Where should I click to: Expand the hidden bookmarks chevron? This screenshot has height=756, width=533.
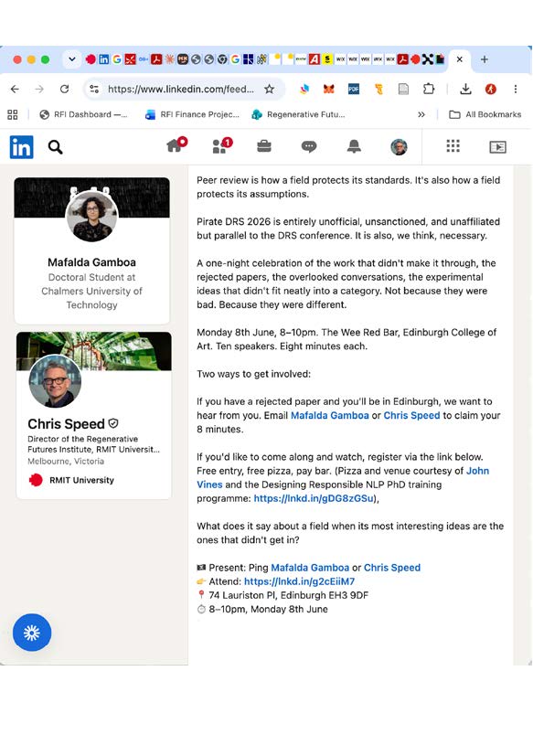pyautogui.click(x=421, y=115)
